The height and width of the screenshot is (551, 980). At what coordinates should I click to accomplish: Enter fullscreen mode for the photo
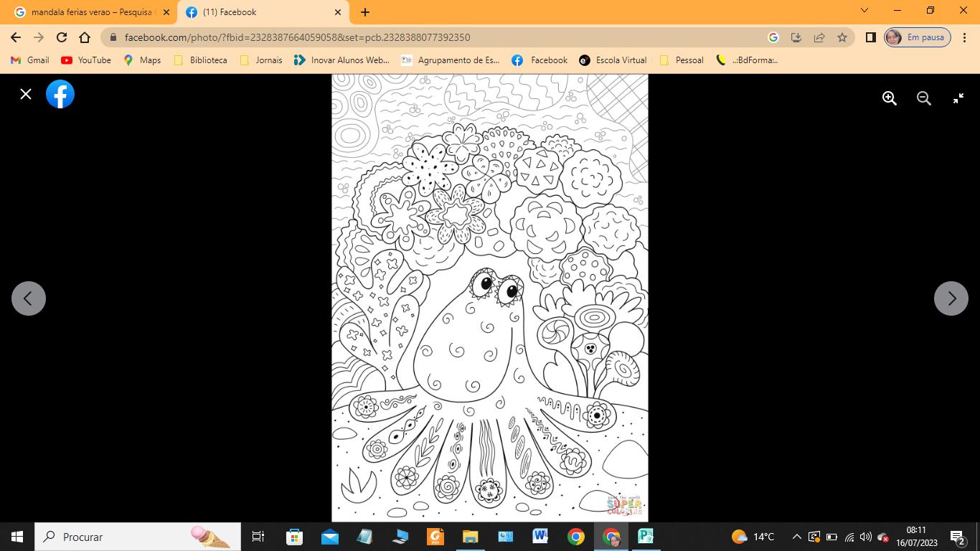point(958,98)
